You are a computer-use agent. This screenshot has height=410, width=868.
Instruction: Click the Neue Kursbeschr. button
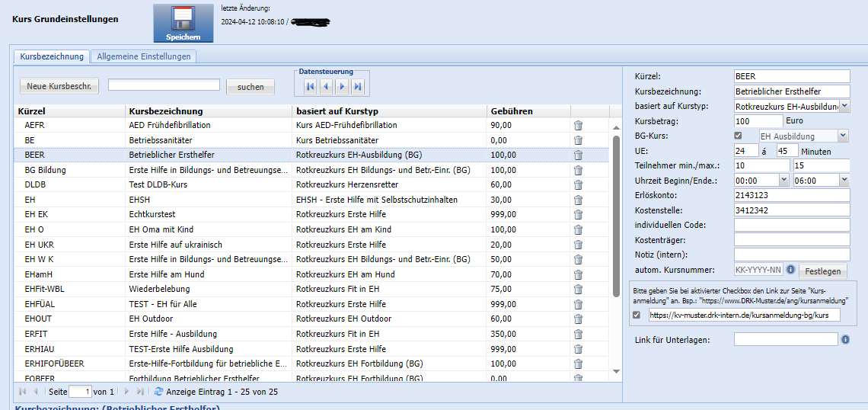pyautogui.click(x=59, y=87)
